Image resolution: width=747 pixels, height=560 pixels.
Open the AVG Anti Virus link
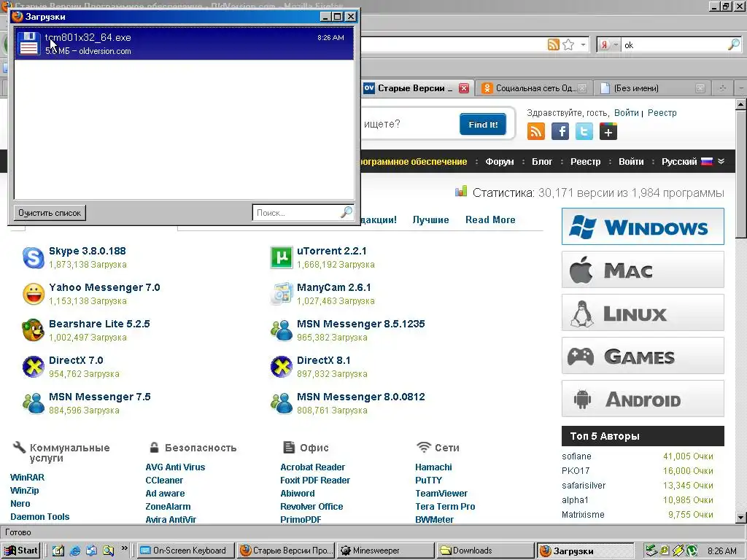click(175, 467)
